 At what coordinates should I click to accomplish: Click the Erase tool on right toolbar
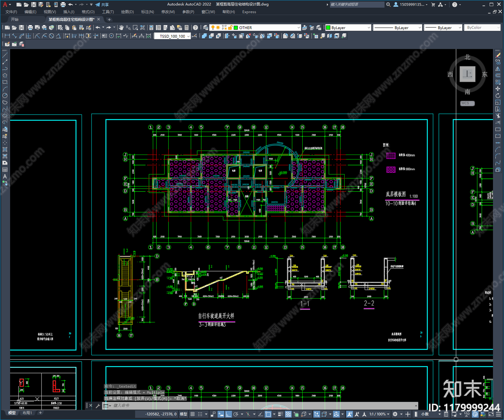point(498,55)
